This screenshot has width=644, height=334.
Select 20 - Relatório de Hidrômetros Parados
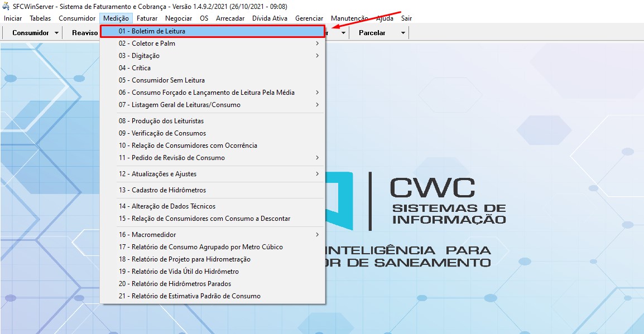pos(212,284)
